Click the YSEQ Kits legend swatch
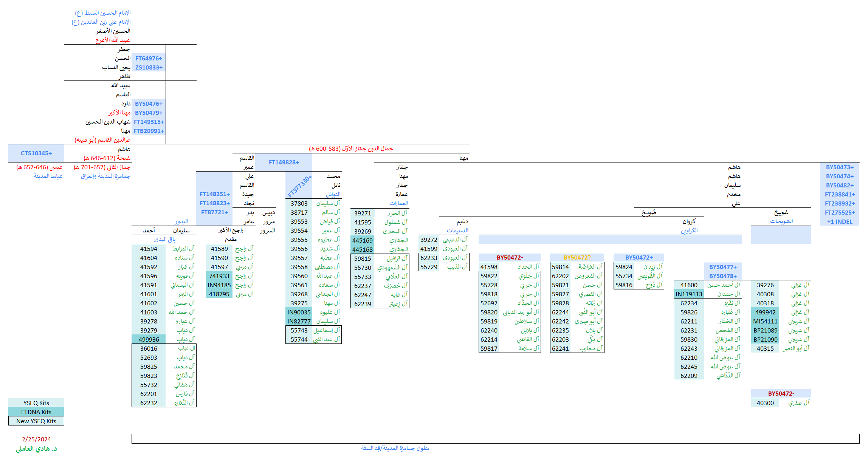Viewport: 868px width, 461px height. (36, 403)
